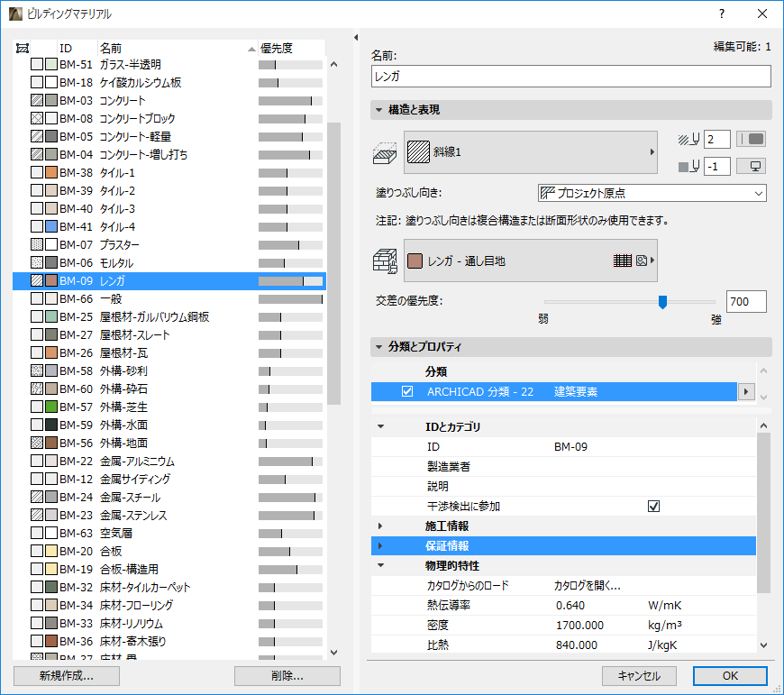This screenshot has height=695, width=784.
Task: Click fill pattern icon of BM-03 コンクリート
Action: (37, 100)
